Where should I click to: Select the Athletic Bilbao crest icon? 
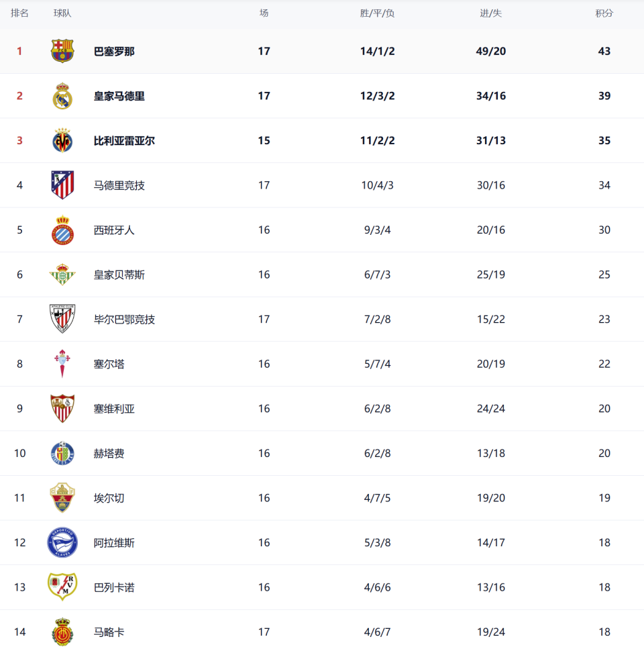coord(62,319)
